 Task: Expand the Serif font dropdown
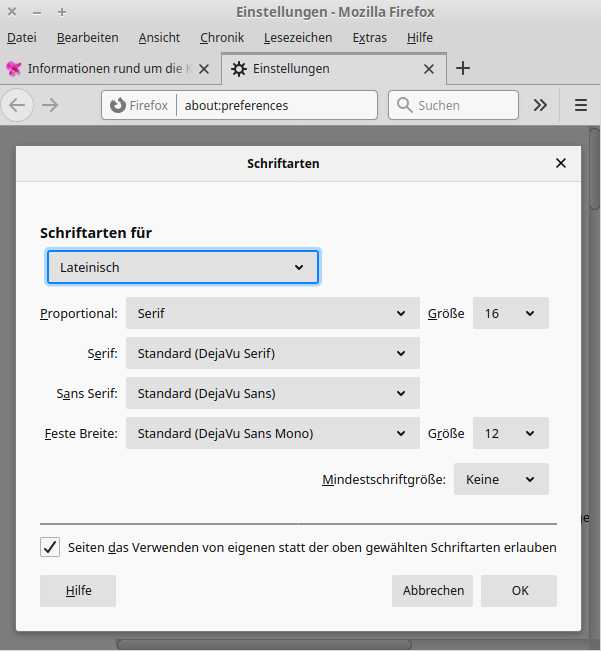tap(272, 353)
